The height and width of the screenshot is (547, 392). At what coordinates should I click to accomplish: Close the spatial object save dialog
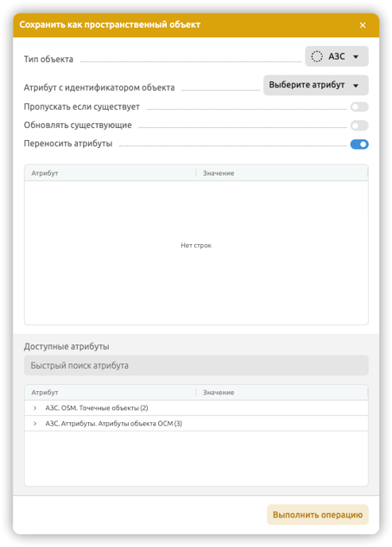coord(363,25)
